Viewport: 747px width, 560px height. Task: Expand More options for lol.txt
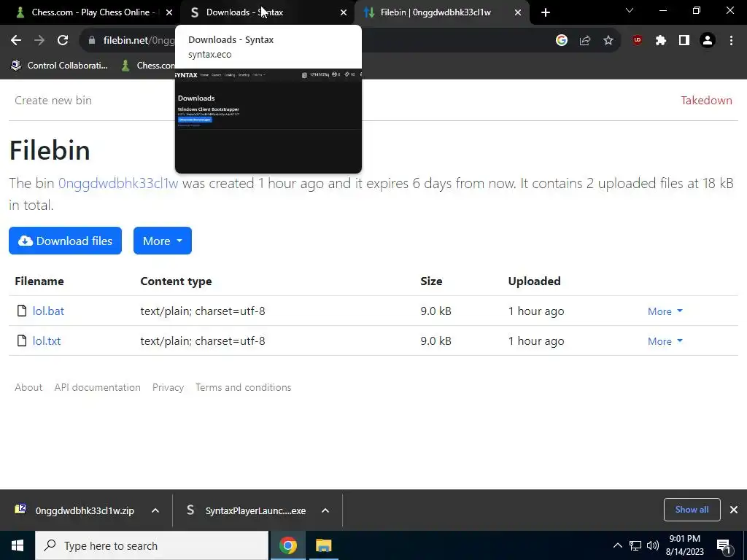[x=665, y=341]
